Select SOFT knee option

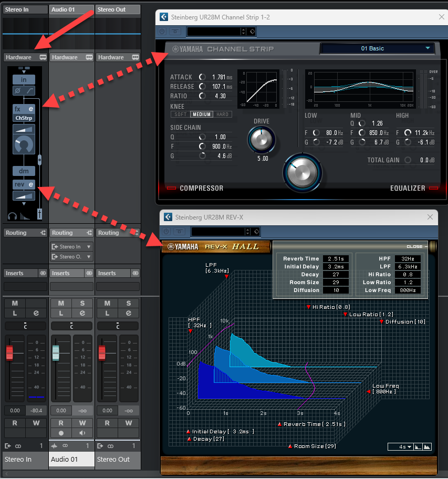coord(181,114)
